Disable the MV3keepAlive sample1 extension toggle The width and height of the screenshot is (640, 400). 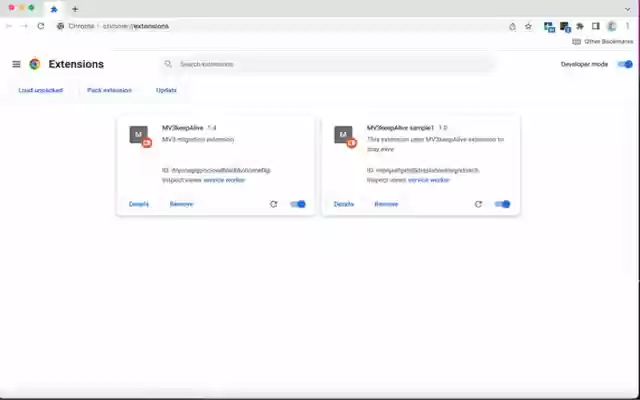tap(502, 204)
